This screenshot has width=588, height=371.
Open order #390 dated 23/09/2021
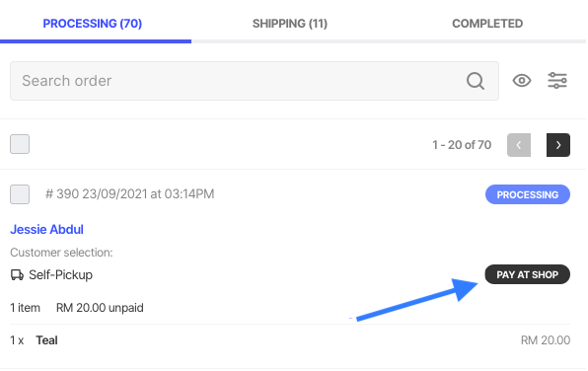click(130, 194)
